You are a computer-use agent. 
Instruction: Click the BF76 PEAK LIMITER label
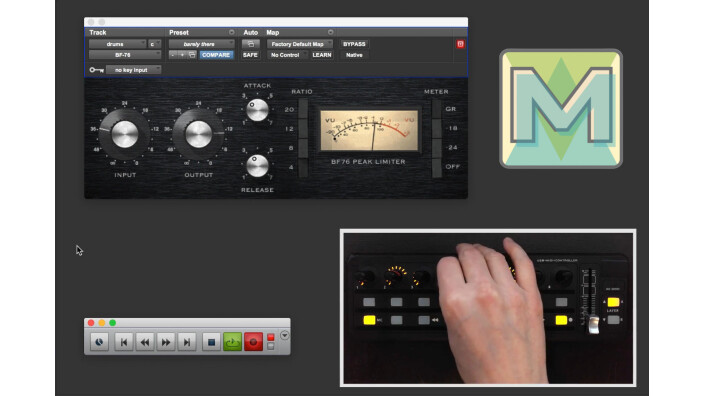(368, 162)
